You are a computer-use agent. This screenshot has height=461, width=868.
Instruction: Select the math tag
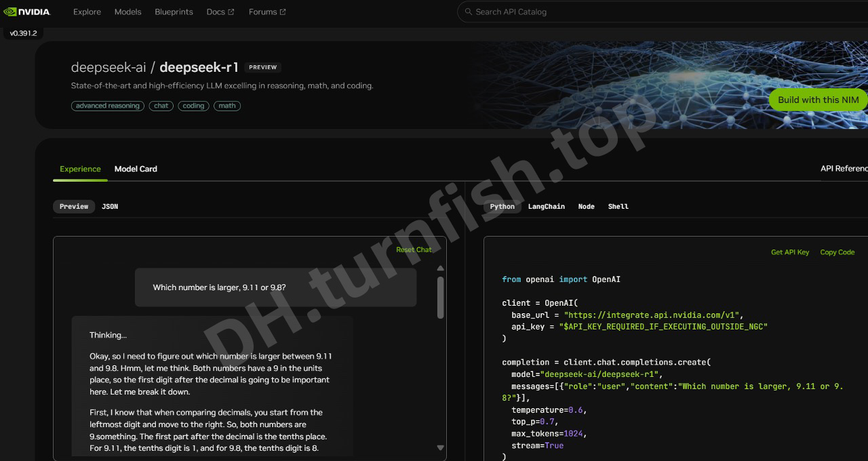pos(227,106)
